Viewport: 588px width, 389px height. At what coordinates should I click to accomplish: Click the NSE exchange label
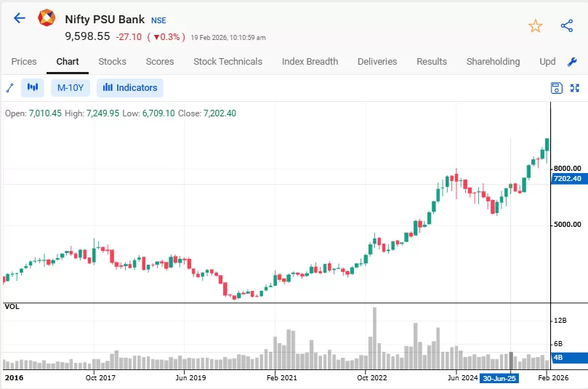click(x=158, y=20)
